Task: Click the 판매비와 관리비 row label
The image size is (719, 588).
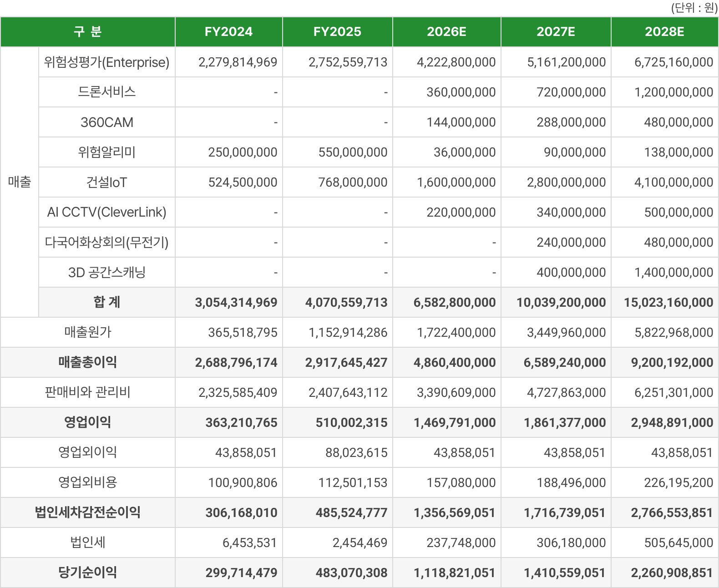Action: click(88, 392)
